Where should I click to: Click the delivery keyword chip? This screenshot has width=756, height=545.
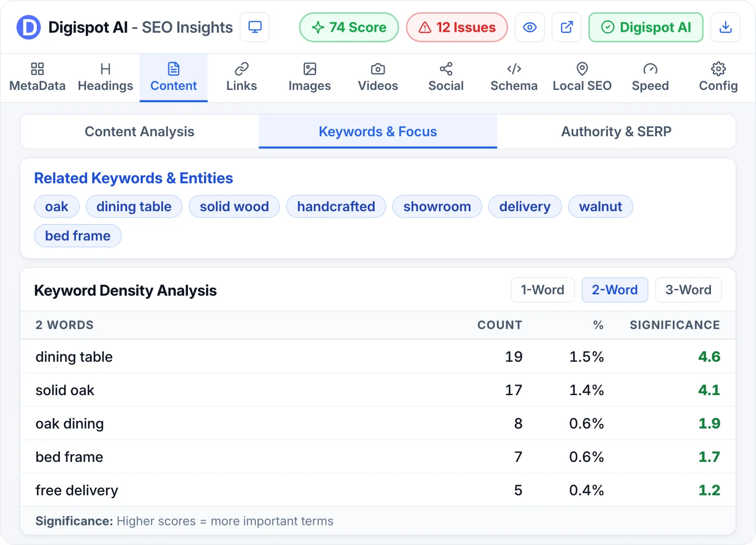pos(525,207)
